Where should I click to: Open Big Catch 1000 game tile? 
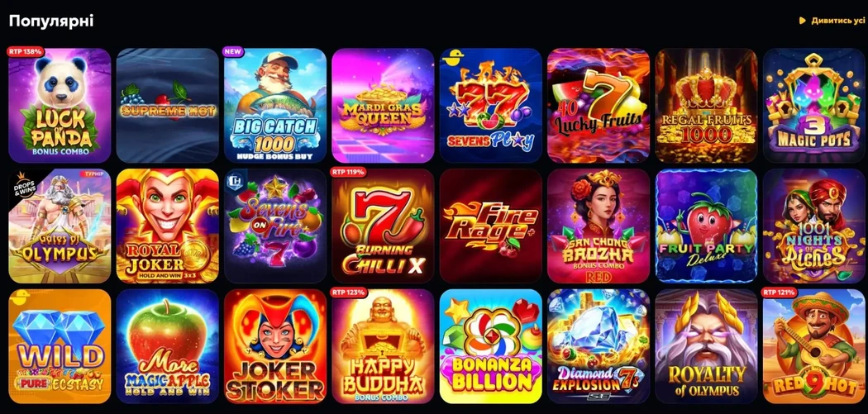point(275,106)
